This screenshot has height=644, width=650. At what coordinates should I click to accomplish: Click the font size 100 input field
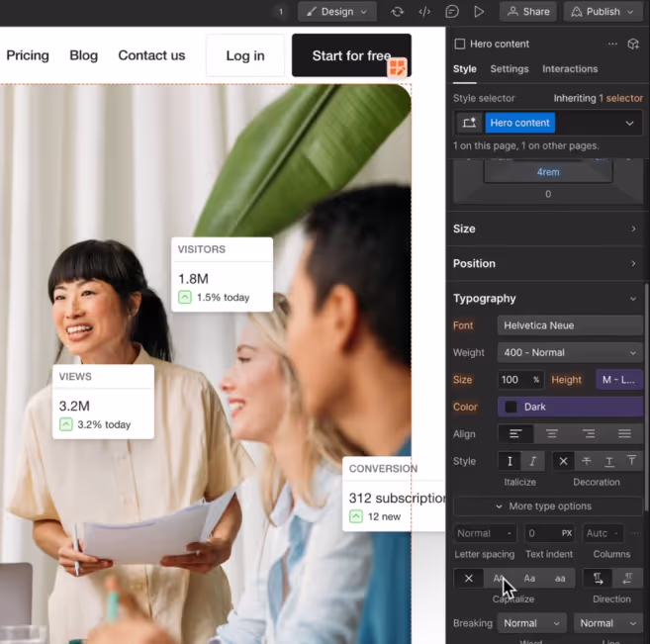coord(513,380)
